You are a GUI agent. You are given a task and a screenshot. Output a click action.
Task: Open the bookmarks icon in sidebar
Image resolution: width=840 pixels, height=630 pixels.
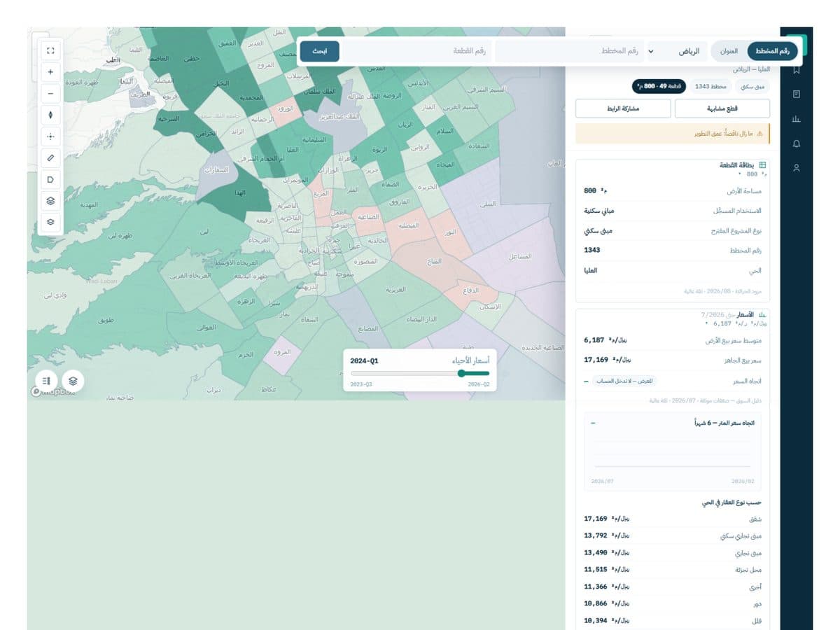797,70
